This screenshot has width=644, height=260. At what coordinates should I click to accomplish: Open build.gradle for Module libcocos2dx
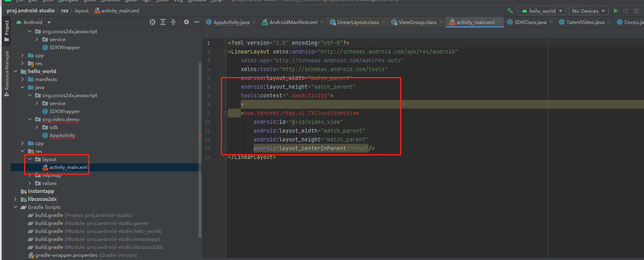pos(99,247)
